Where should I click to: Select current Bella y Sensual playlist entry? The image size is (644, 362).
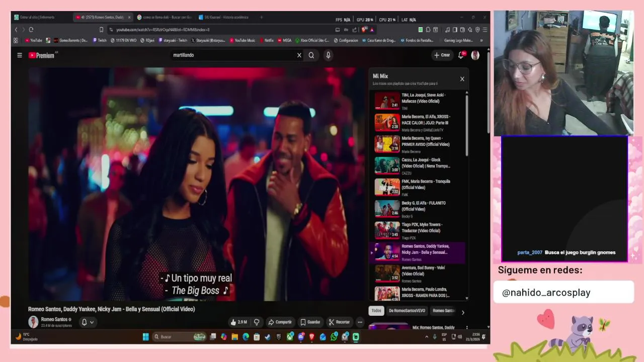pyautogui.click(x=418, y=252)
